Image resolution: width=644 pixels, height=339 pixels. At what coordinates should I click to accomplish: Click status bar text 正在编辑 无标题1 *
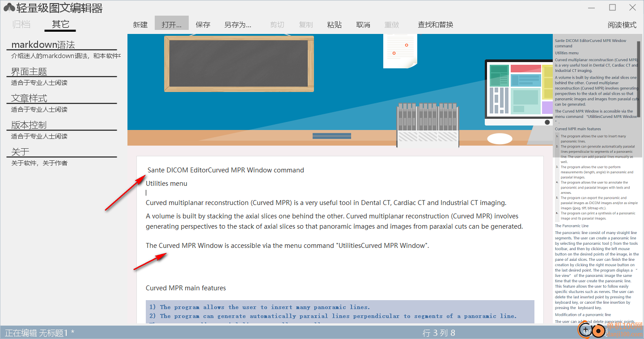[40, 333]
